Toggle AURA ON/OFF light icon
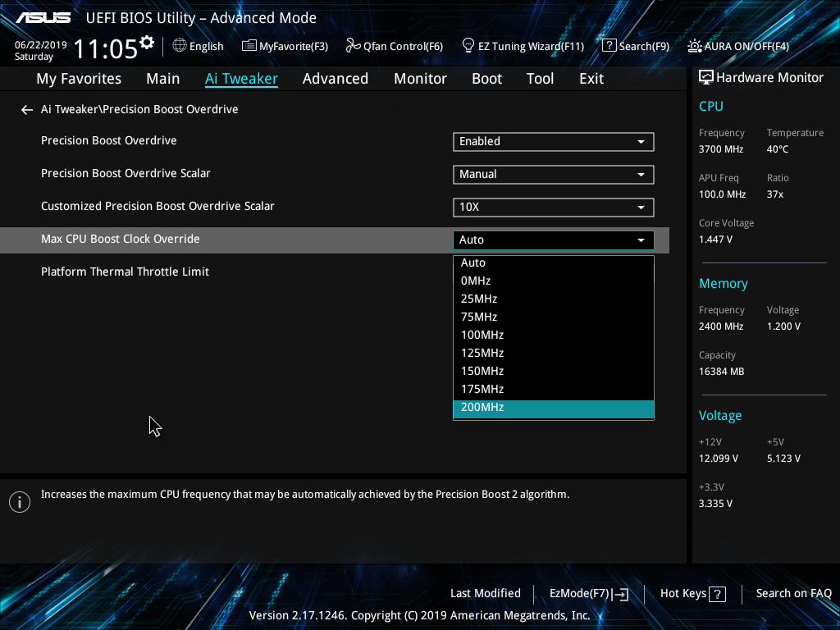This screenshot has height=630, width=840. coord(695,46)
